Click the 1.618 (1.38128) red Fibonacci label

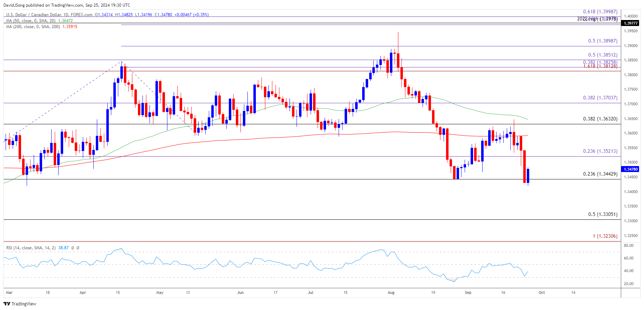click(600, 66)
